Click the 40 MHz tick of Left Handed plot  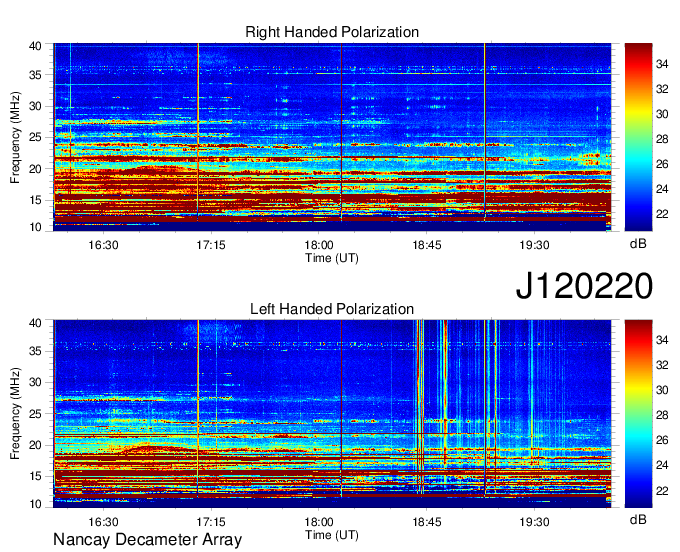click(36, 323)
